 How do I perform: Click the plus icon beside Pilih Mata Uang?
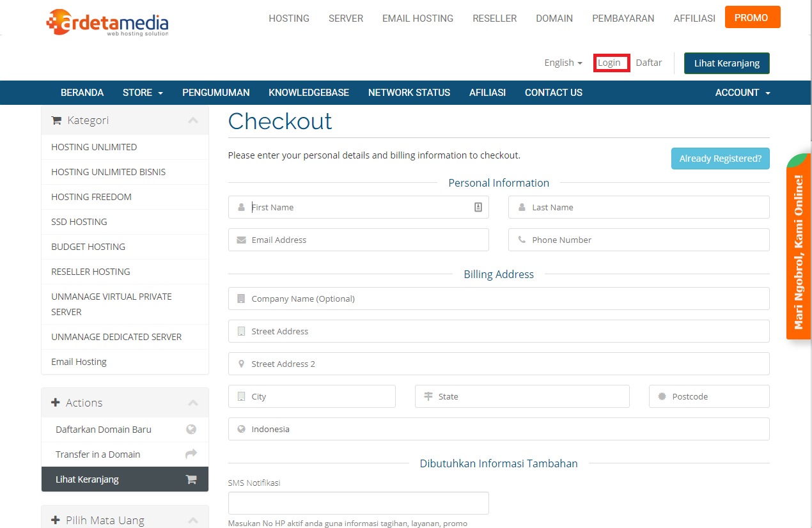tap(56, 520)
